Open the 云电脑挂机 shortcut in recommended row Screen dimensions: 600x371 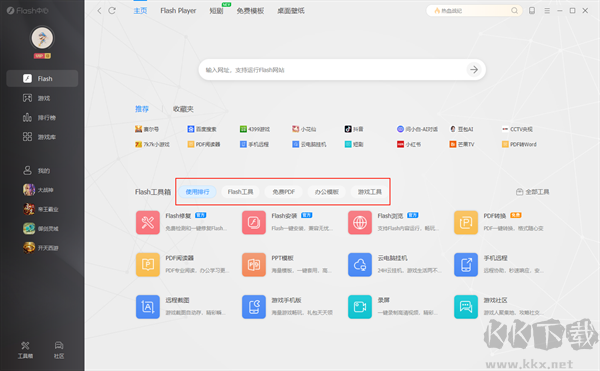pyautogui.click(x=309, y=144)
